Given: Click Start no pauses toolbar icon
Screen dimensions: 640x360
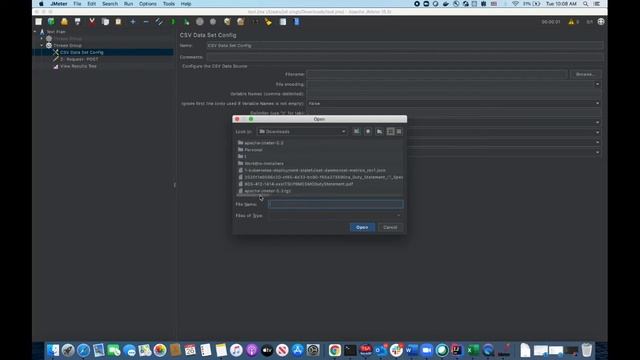Looking at the screenshot, I should (187, 22).
